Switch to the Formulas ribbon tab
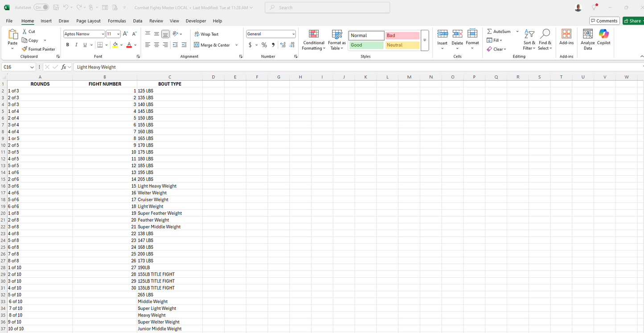644x333 pixels. [117, 21]
